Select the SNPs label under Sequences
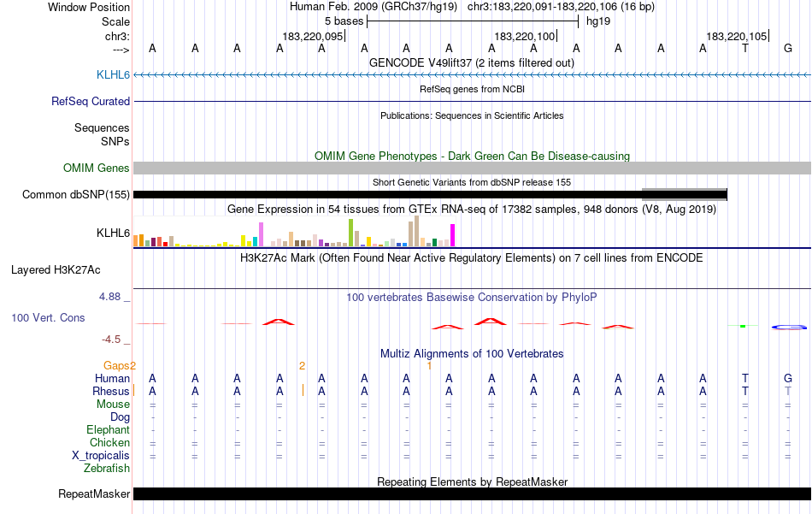812x514 pixels. click(x=115, y=141)
